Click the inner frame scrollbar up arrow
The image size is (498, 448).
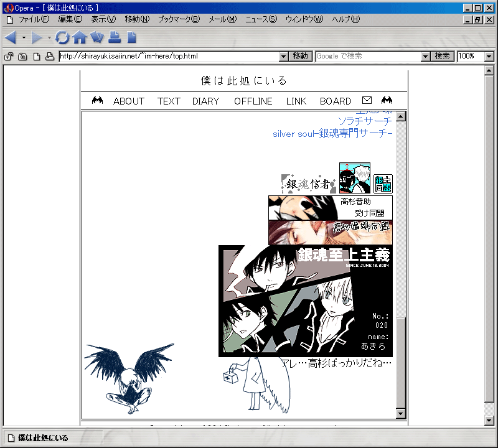click(401, 116)
